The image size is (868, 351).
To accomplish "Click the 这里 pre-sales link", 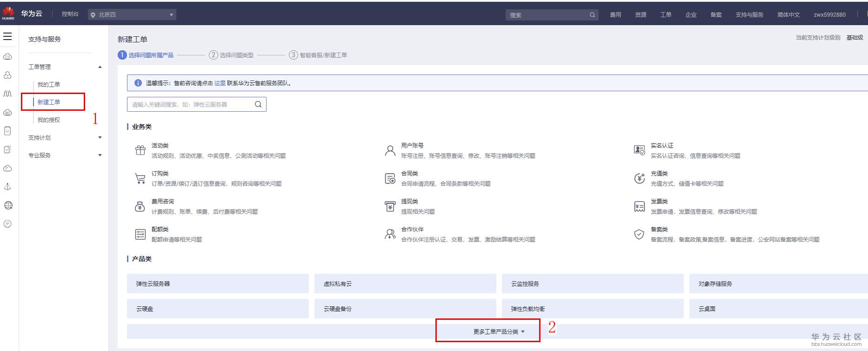I will click(x=220, y=83).
